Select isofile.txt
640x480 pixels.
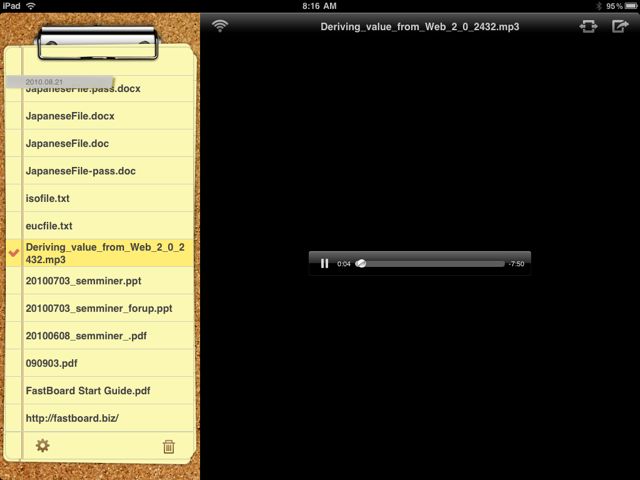tap(100, 198)
